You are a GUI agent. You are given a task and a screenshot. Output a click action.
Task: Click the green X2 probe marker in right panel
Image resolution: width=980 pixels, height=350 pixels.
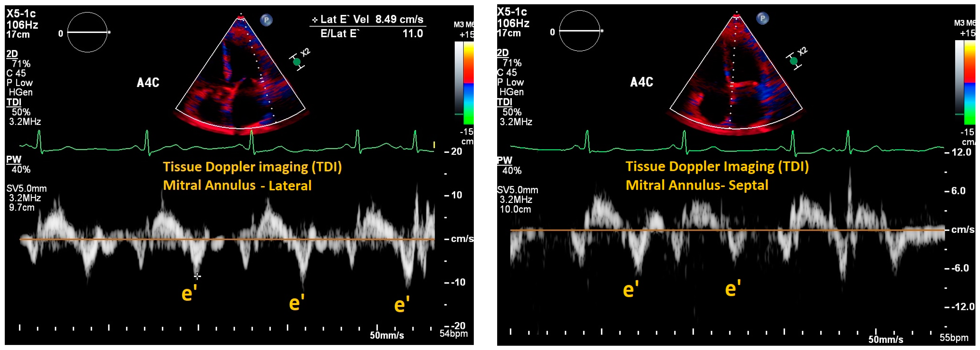coord(794,61)
